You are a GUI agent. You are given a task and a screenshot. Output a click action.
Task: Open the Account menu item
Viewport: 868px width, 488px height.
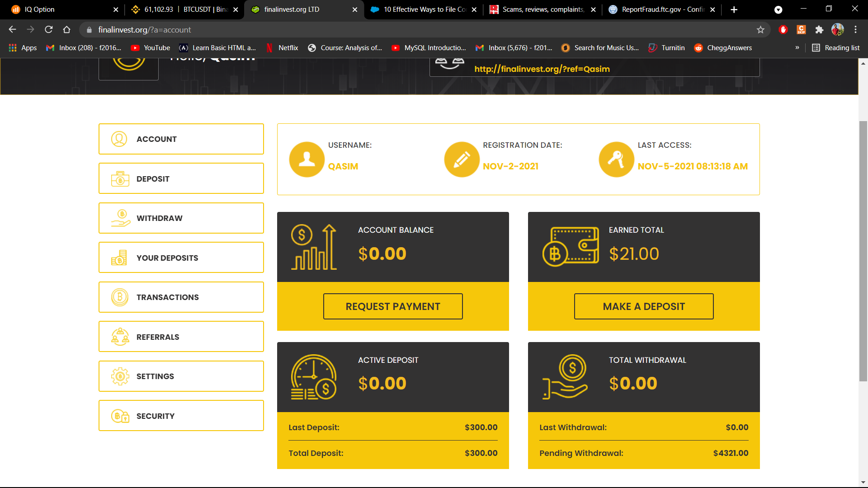click(x=181, y=139)
